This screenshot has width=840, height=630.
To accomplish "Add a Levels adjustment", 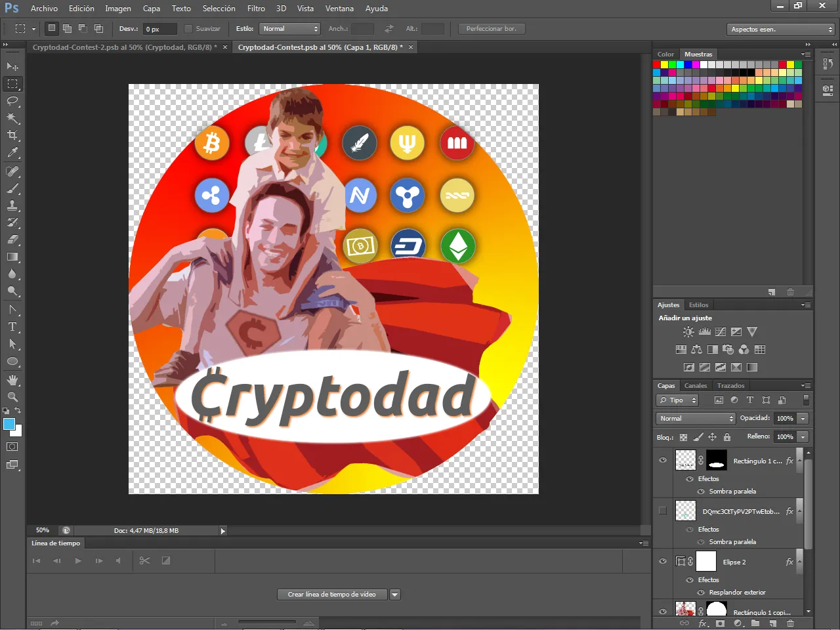I will 704,332.
